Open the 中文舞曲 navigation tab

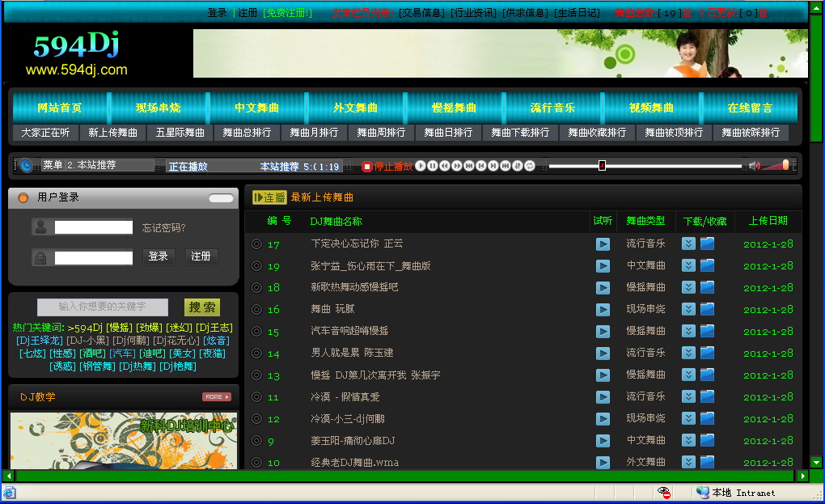256,108
